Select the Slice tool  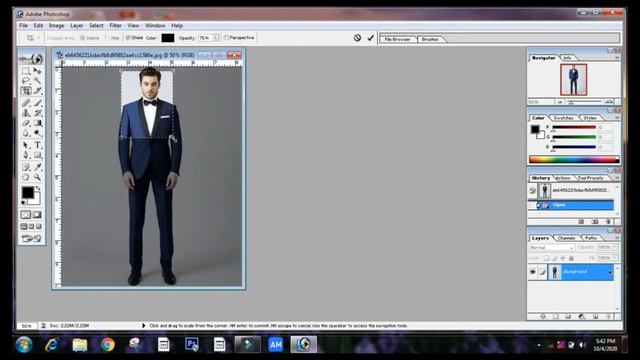38,91
